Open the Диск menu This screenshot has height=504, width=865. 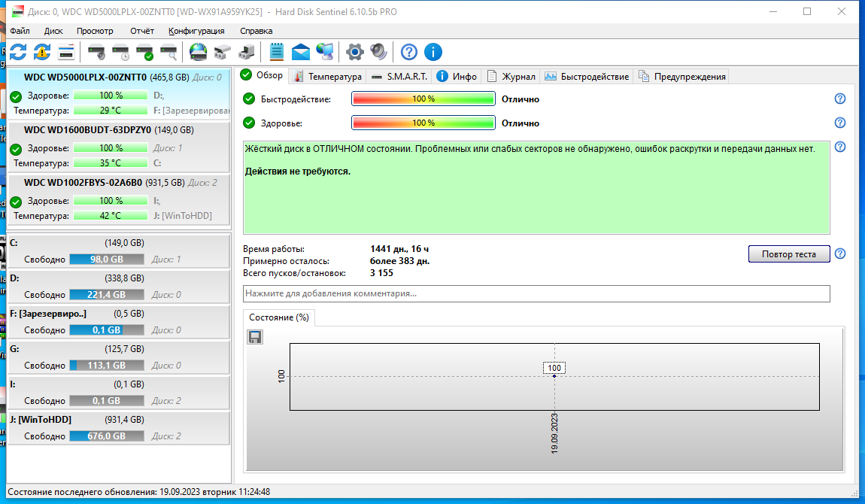pyautogui.click(x=53, y=31)
